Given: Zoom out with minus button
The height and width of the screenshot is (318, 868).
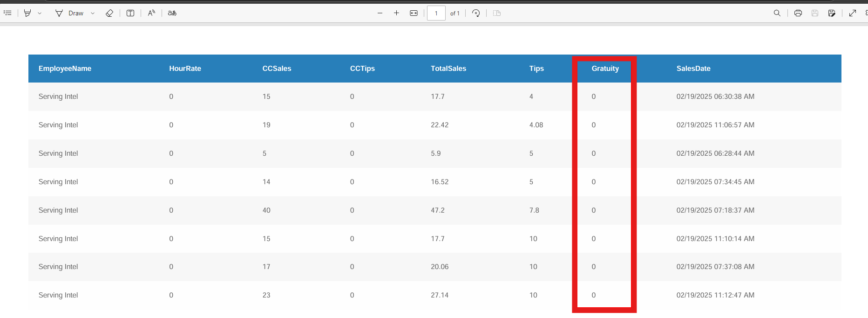Looking at the screenshot, I should [380, 13].
